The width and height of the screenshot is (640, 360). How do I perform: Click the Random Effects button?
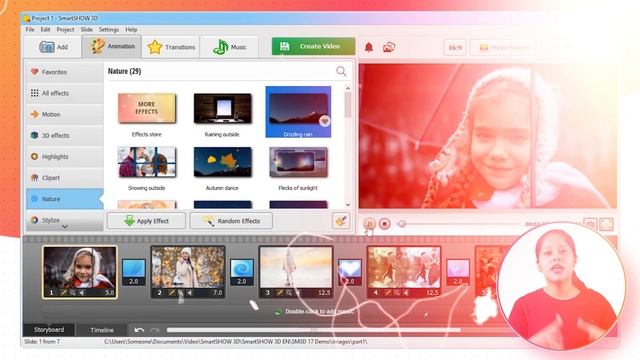point(231,221)
